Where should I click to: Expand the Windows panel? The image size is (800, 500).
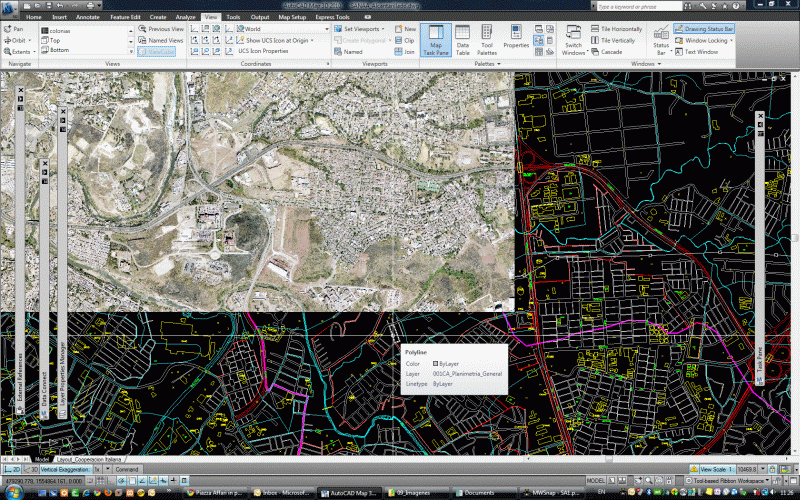point(645,64)
